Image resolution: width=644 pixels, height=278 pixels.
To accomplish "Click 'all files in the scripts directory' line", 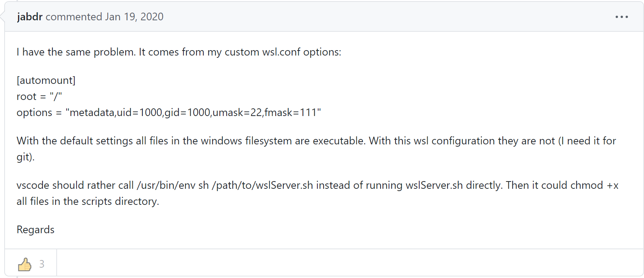I will tap(88, 201).
